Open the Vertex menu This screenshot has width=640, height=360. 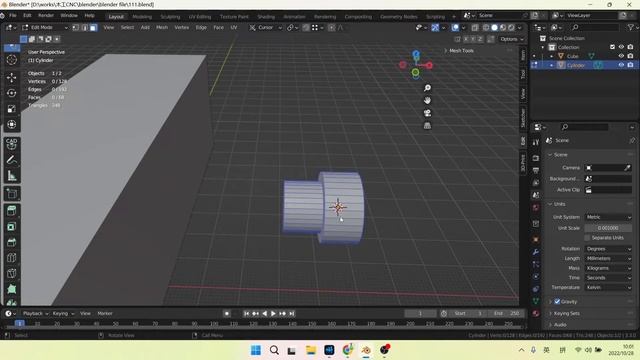pos(182,27)
